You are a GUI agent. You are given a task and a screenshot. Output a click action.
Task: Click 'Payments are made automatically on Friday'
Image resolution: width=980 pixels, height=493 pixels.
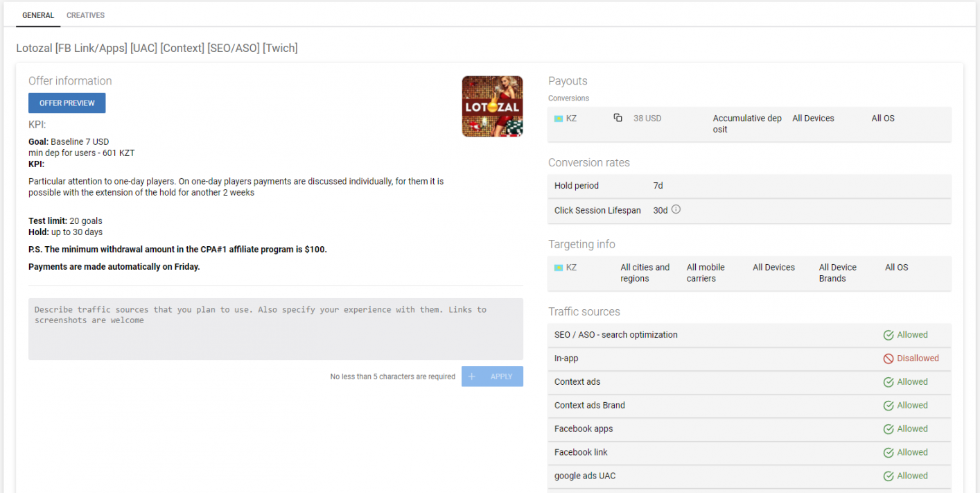(114, 267)
